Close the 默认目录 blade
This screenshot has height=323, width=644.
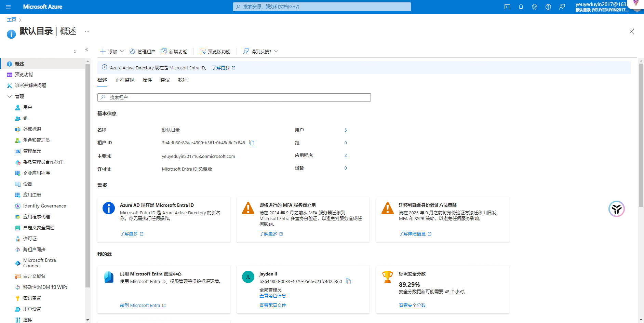(632, 31)
